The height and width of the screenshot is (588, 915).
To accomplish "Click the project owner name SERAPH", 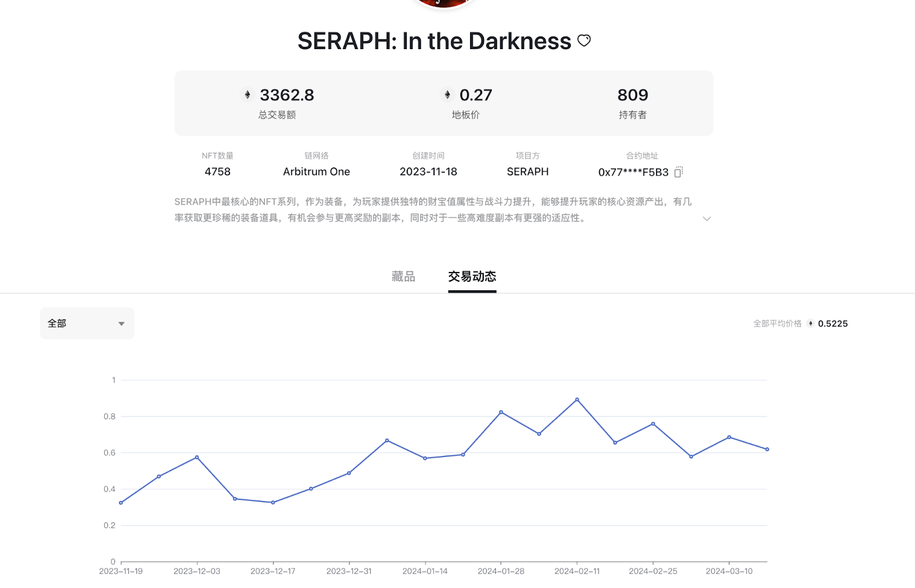I will (x=528, y=171).
